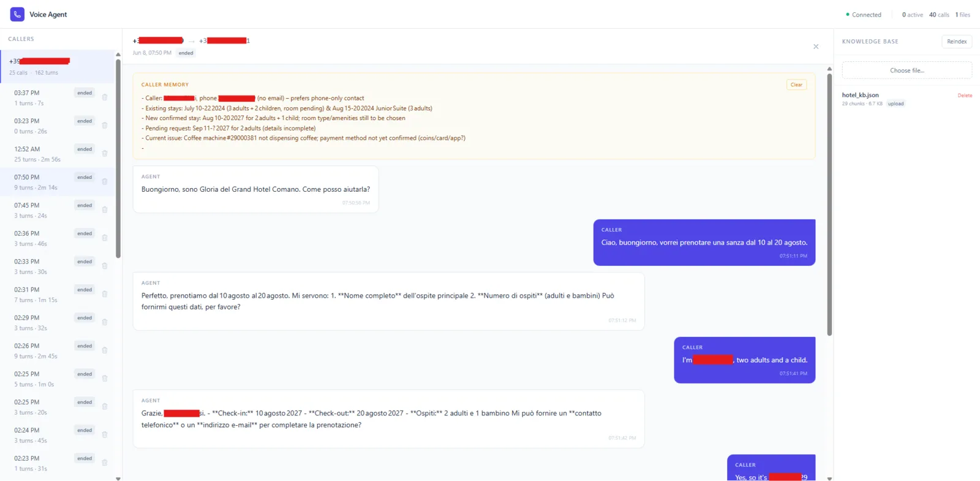Open the 02:36 PM call entry
The image size is (980, 481).
58,238
